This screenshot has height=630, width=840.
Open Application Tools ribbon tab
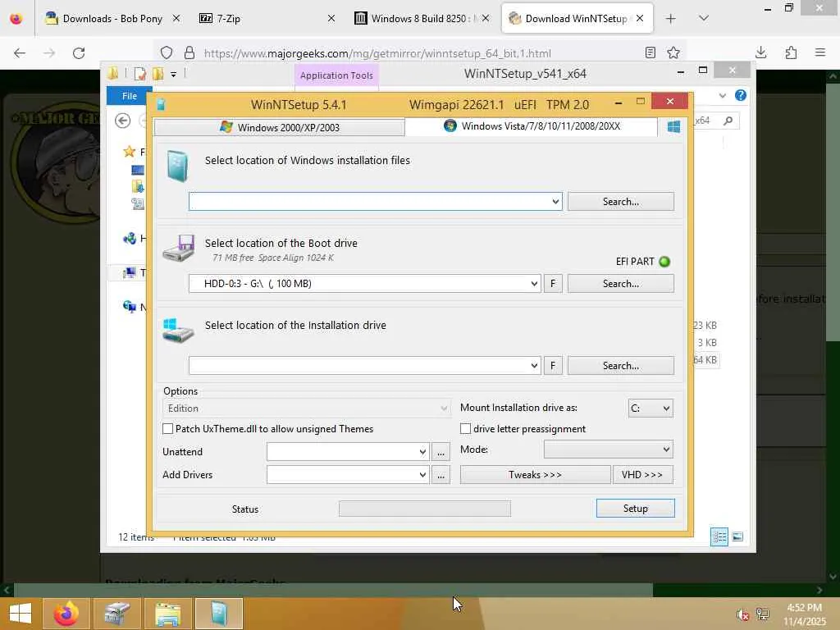[x=336, y=75]
